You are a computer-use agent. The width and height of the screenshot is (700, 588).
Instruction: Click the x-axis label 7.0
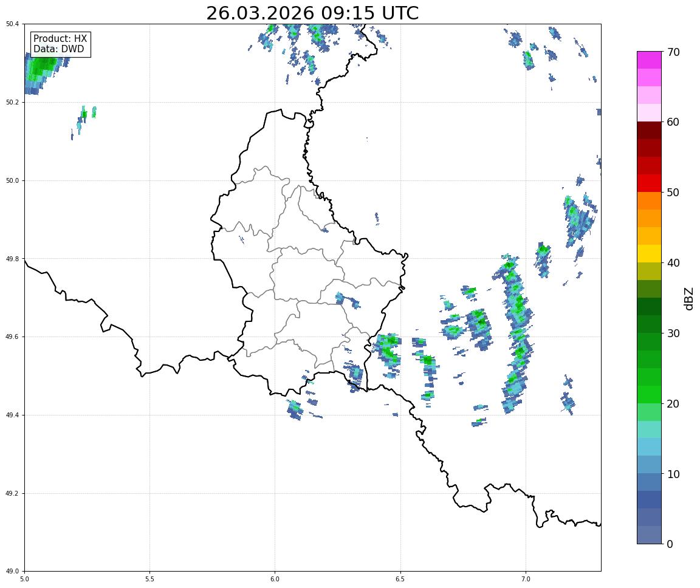coord(526,579)
